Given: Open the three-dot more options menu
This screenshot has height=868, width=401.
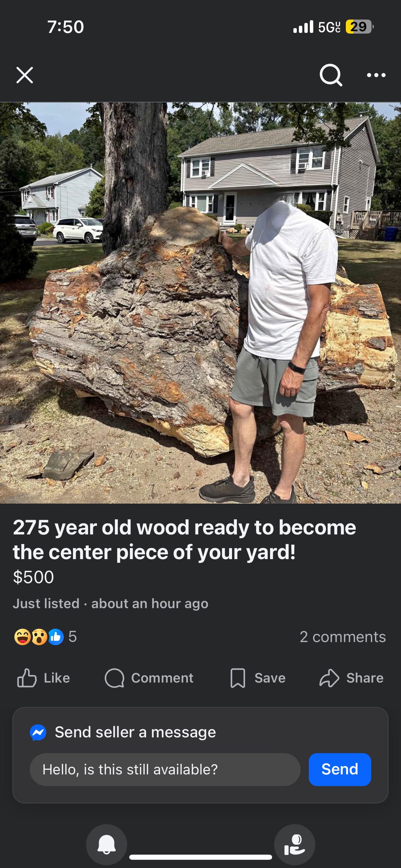Looking at the screenshot, I should [x=376, y=75].
